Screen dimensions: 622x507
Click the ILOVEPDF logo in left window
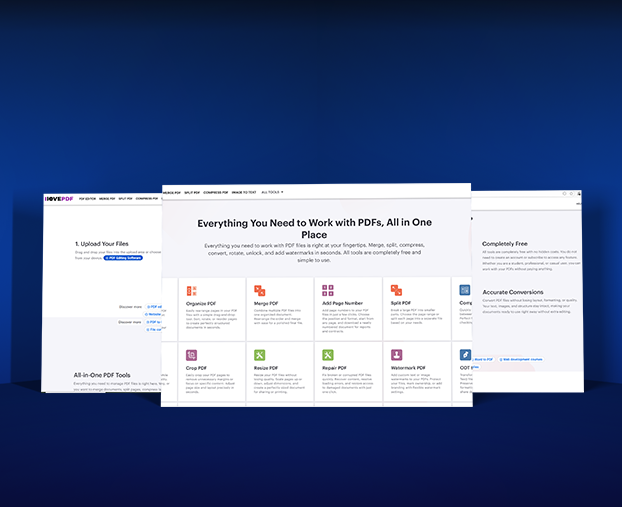click(x=59, y=199)
